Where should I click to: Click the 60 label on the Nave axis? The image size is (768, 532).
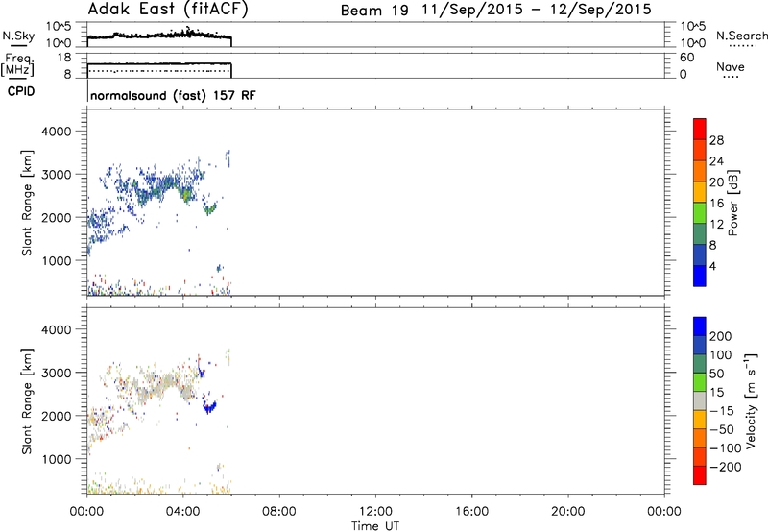[x=686, y=58]
